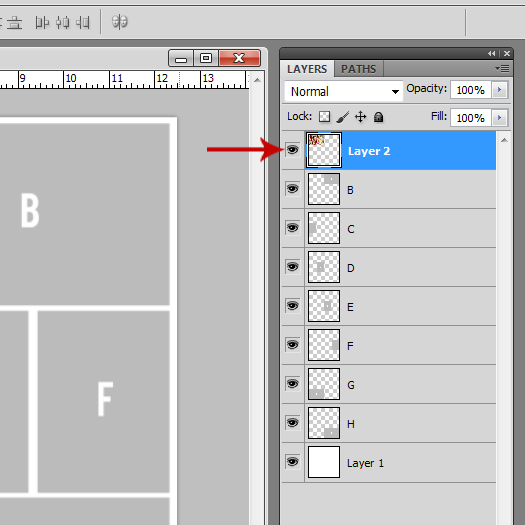Switch to the Layers tab
Image resolution: width=525 pixels, height=525 pixels.
coord(307,69)
